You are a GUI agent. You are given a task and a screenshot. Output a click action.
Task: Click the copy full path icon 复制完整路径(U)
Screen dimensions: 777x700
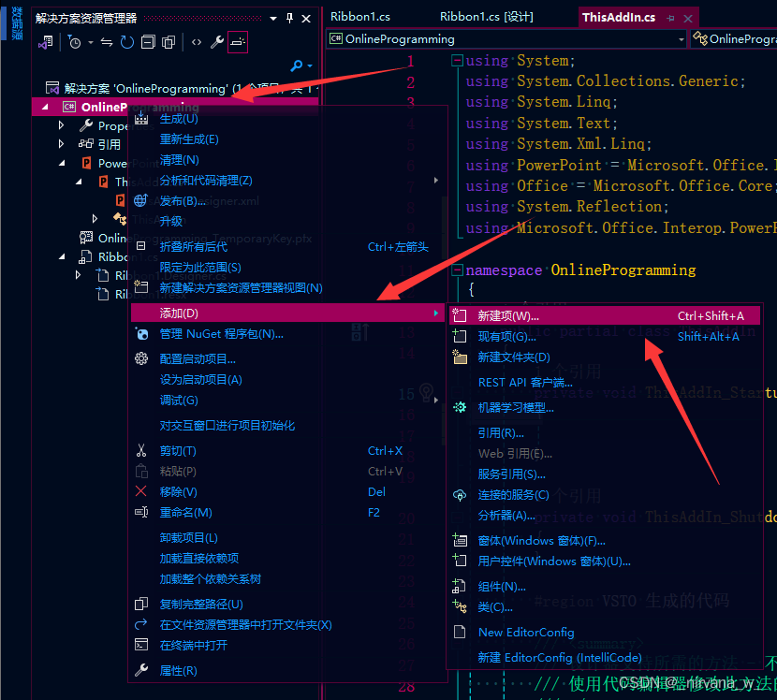141,604
